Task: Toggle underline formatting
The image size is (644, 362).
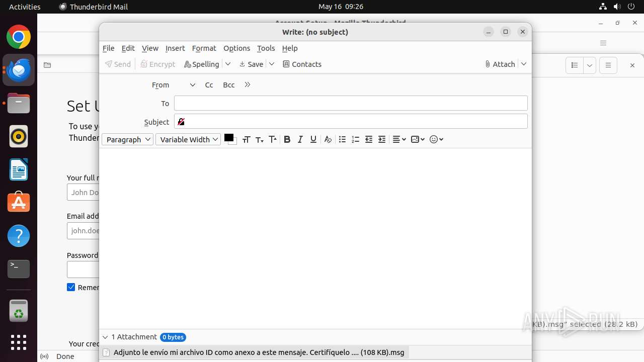Action: pos(313,139)
